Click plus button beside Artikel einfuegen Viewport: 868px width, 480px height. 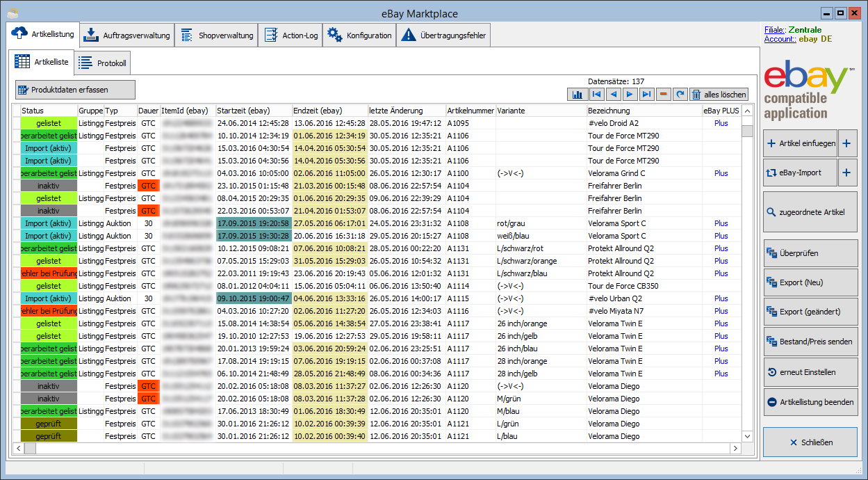[x=848, y=143]
